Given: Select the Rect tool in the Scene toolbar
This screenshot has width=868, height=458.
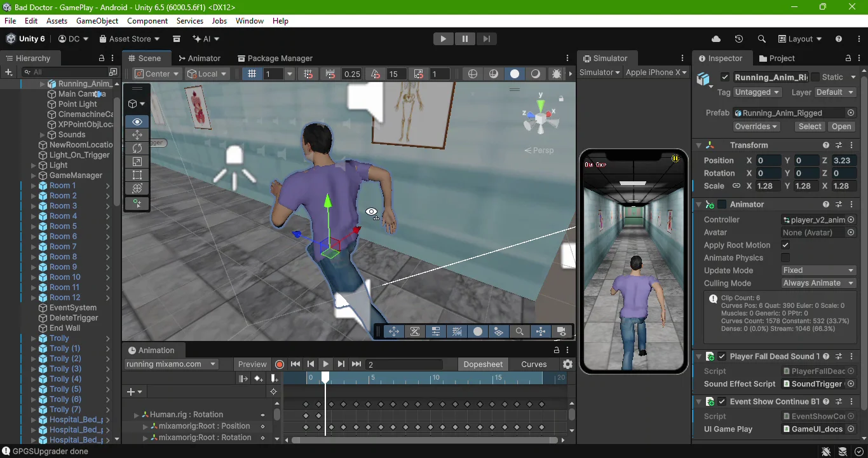Looking at the screenshot, I should tap(137, 175).
